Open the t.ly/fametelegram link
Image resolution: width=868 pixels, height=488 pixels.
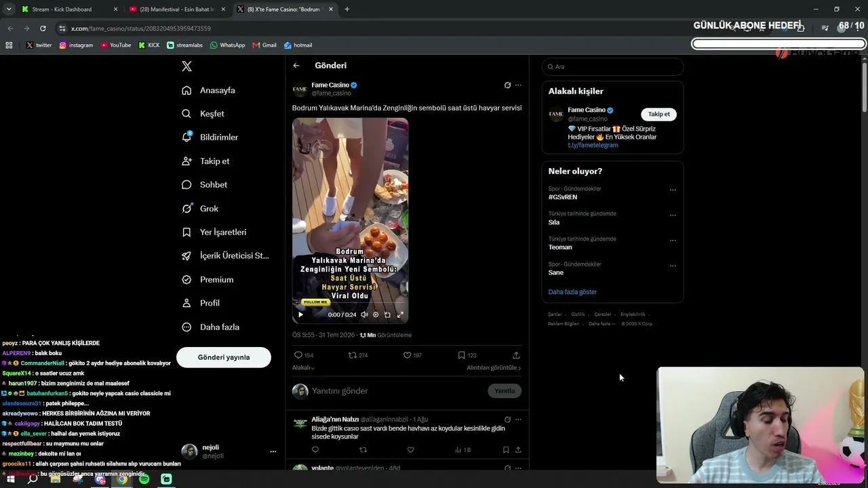click(x=593, y=145)
